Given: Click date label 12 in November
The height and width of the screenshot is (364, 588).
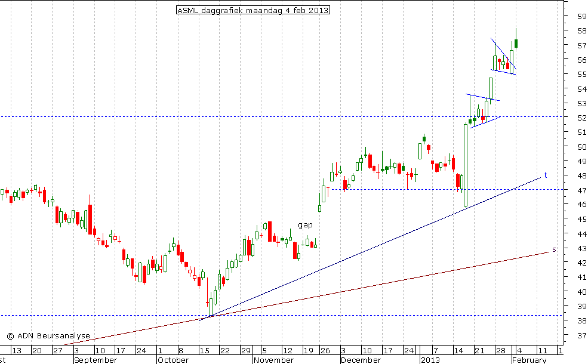Looking at the screenshot, I should coord(288,351).
